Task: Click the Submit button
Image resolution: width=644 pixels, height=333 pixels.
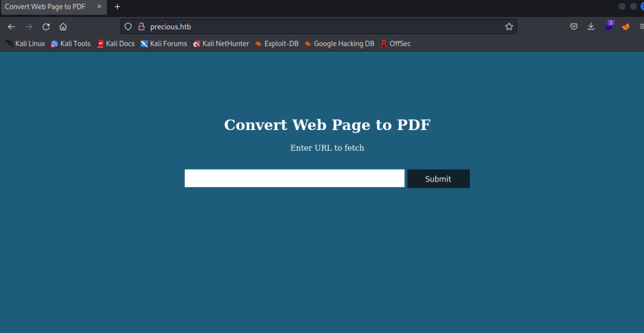Action: coord(438,178)
